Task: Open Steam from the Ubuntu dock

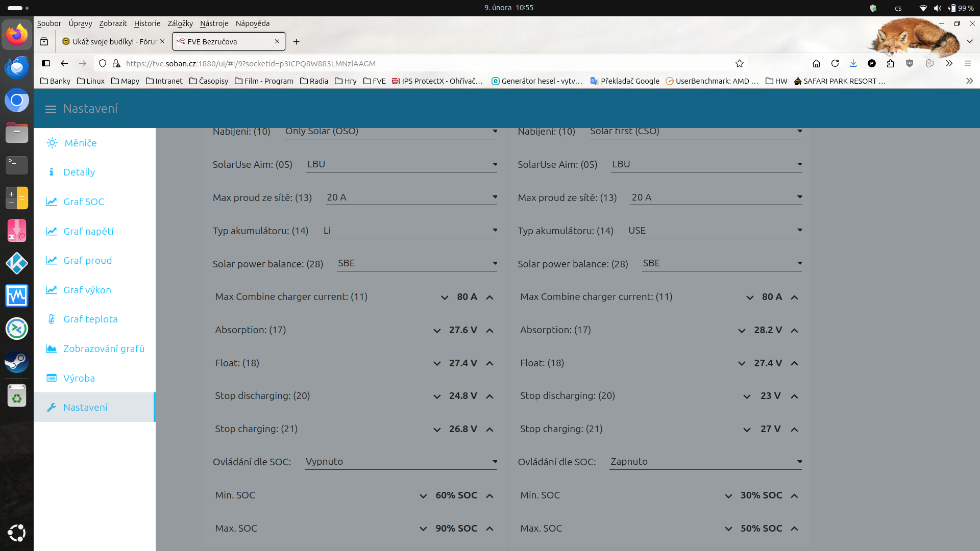Action: [x=16, y=361]
